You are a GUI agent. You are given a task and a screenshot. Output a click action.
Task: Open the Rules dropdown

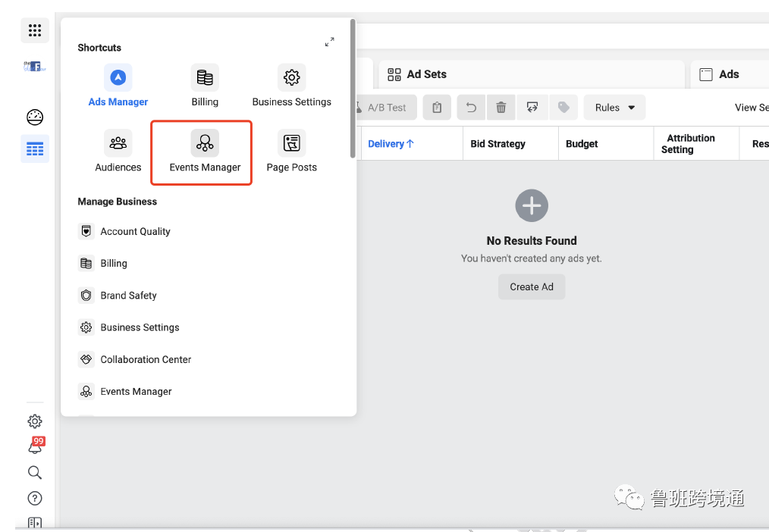point(614,108)
